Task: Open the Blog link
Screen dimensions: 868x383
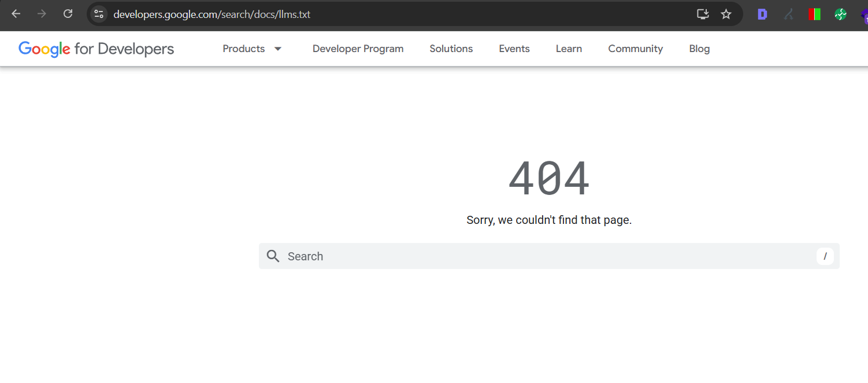Action: (699, 49)
